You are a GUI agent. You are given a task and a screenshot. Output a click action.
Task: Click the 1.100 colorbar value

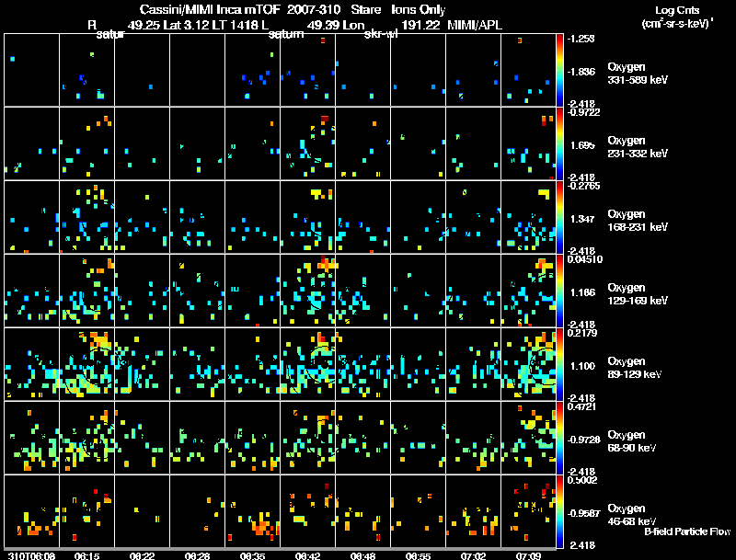tap(582, 366)
